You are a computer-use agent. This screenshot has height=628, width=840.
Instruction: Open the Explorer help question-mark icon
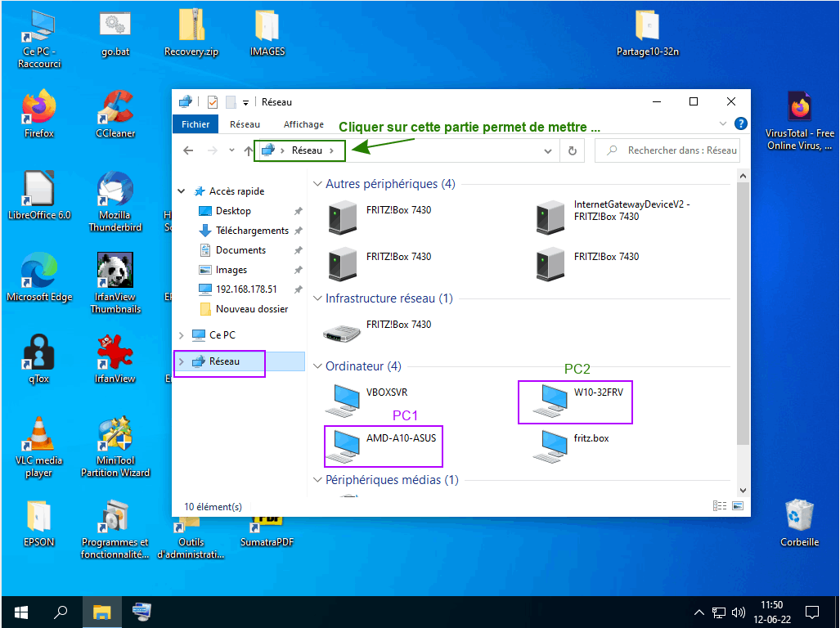click(740, 123)
